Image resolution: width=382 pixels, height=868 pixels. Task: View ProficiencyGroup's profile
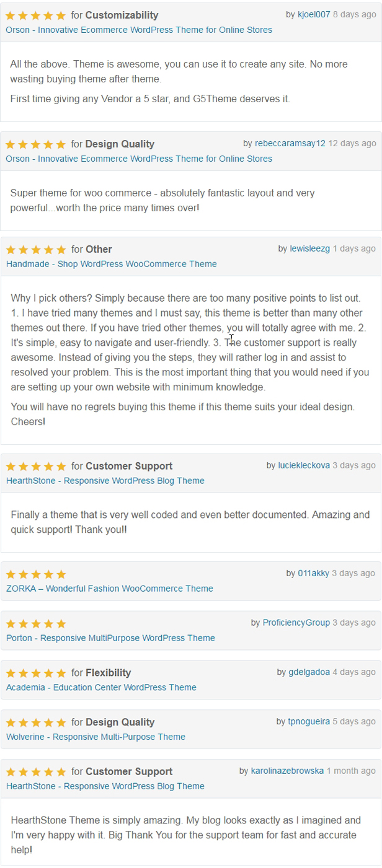tap(296, 623)
